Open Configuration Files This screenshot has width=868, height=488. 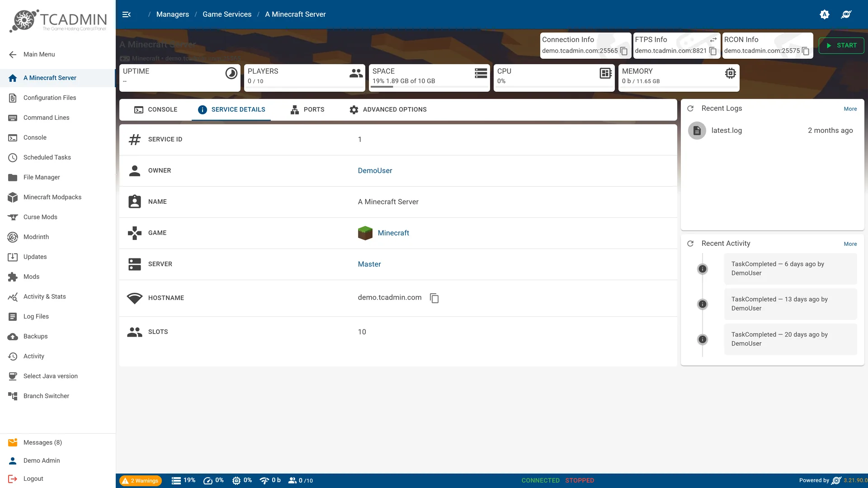coord(58,98)
